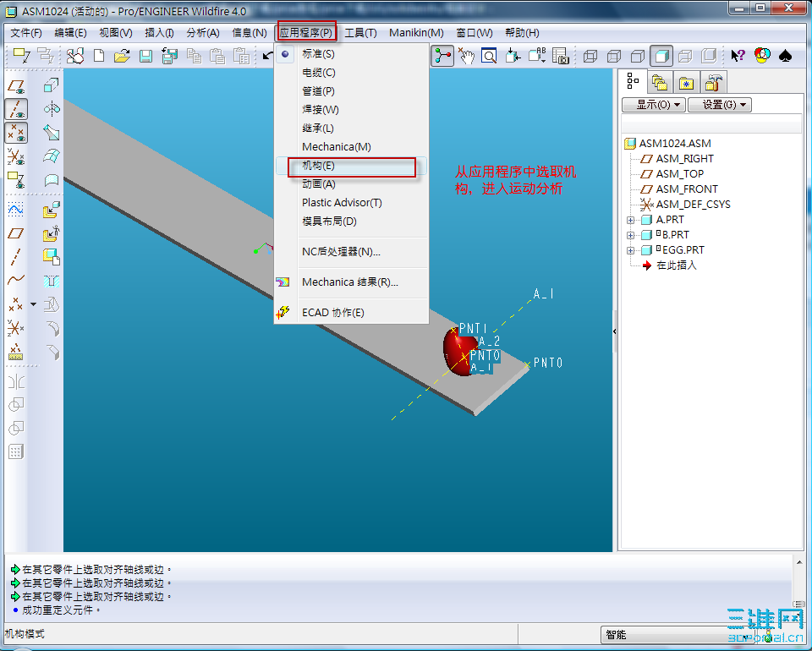Click the Assemble component icon
This screenshot has width=812, height=651.
pos(52,211)
